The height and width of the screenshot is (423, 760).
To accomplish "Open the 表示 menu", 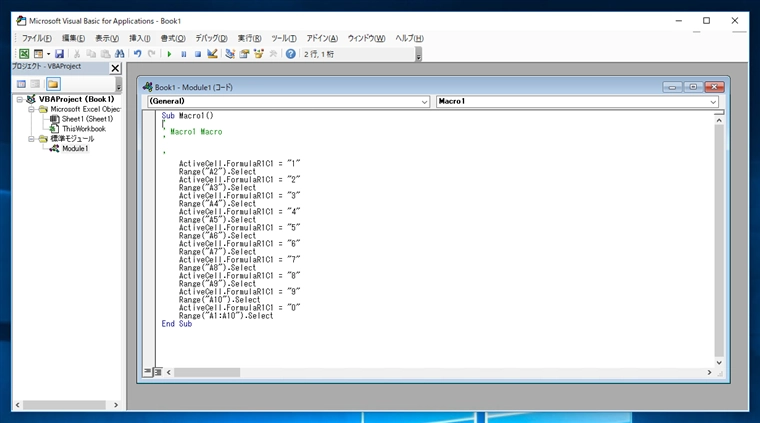I will pyautogui.click(x=107, y=38).
